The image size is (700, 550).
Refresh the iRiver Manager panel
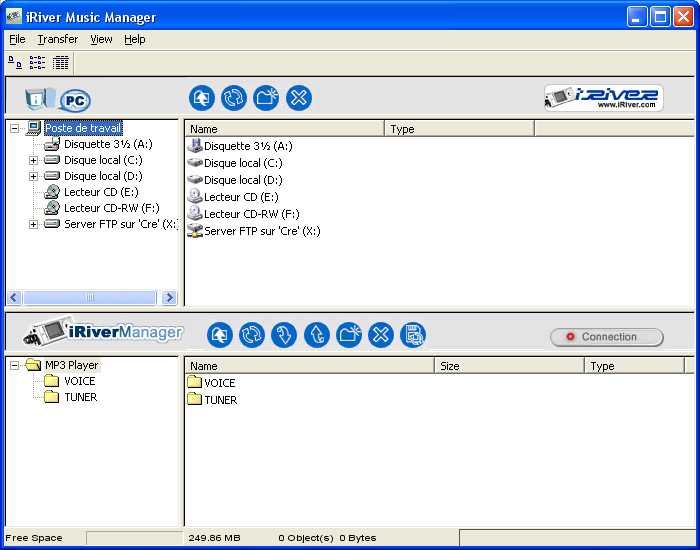click(x=252, y=335)
